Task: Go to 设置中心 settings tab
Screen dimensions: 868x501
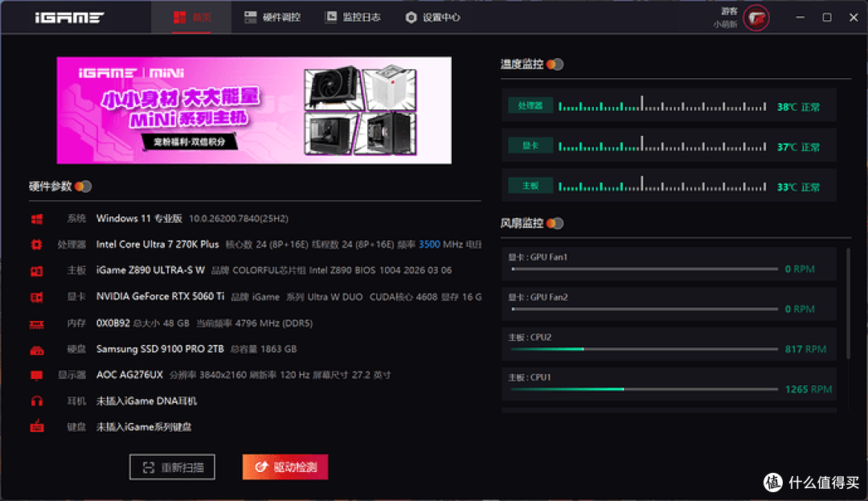Action: pos(432,17)
